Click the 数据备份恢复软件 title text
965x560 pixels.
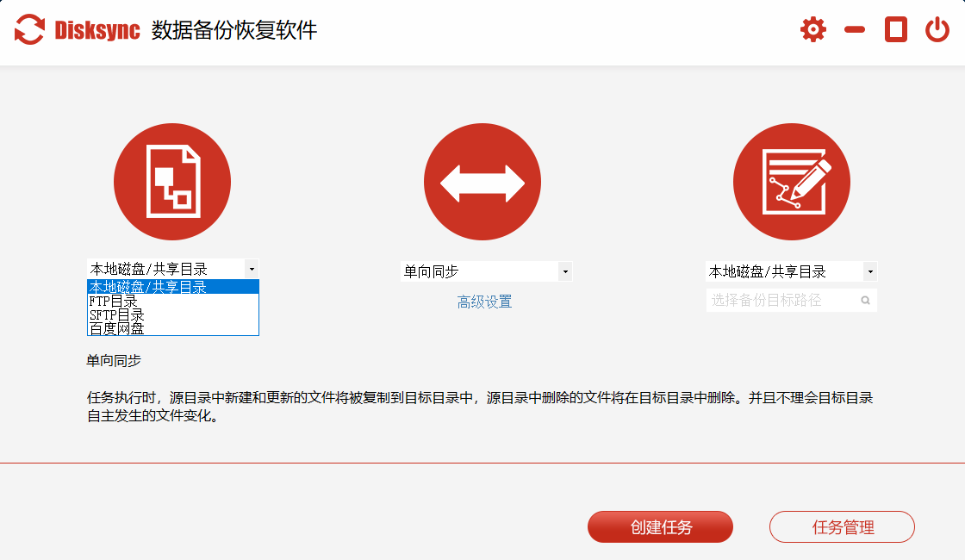click(x=234, y=30)
